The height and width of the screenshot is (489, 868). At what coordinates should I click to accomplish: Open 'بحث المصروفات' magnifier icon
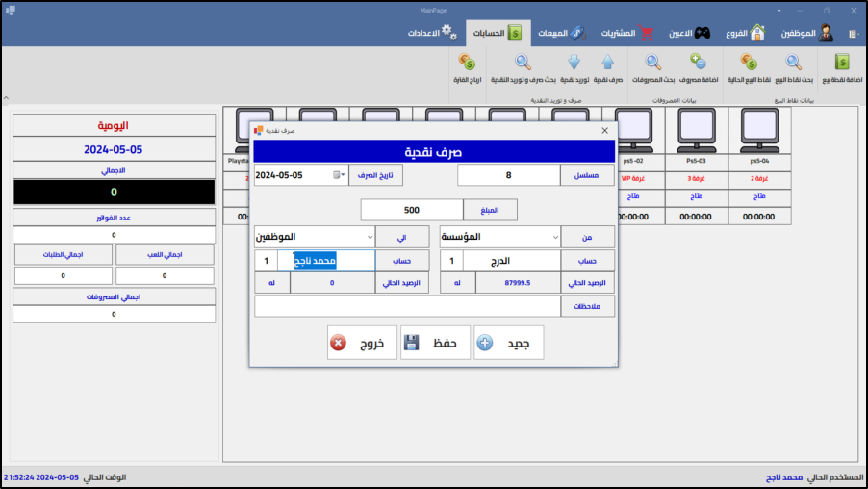coord(652,65)
